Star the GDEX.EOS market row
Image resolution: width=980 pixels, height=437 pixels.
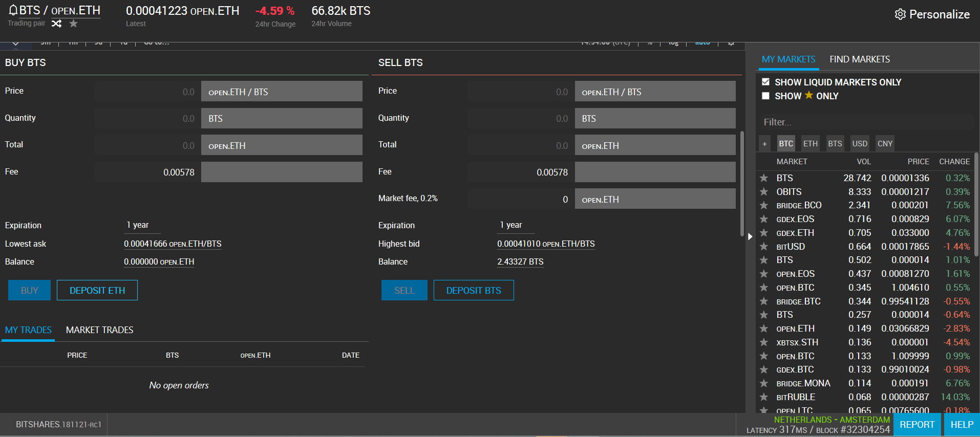point(764,219)
